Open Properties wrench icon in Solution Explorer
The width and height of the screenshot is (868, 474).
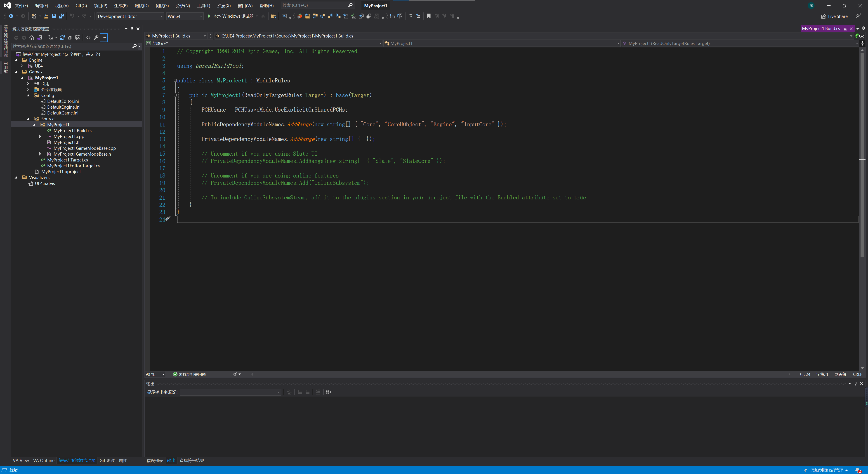click(x=96, y=38)
